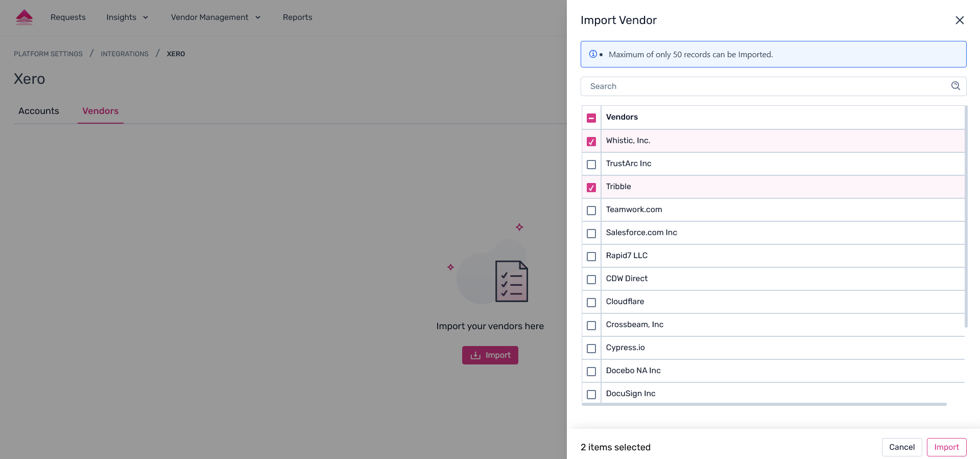Uncheck the Tribble vendor checkbox

[591, 188]
